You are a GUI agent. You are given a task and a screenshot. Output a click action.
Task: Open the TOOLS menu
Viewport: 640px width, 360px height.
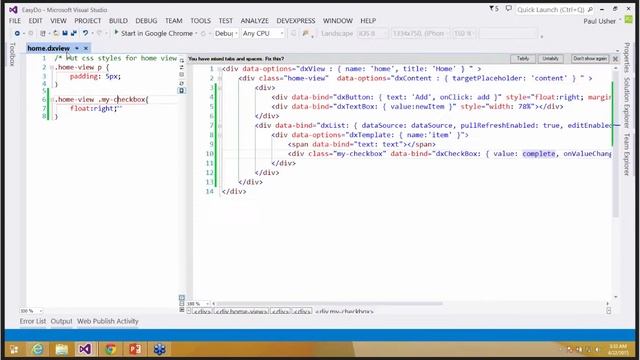[200, 21]
